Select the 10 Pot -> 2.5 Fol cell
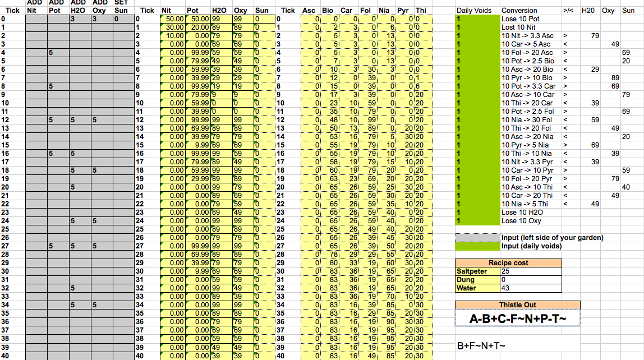The image size is (644, 360). click(531, 111)
